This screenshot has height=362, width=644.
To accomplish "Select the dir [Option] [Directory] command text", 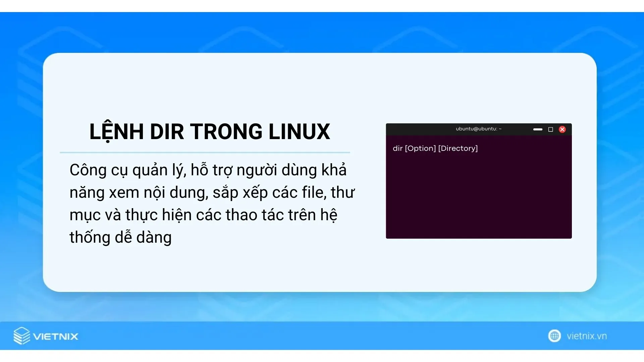I will pyautogui.click(x=435, y=148).
